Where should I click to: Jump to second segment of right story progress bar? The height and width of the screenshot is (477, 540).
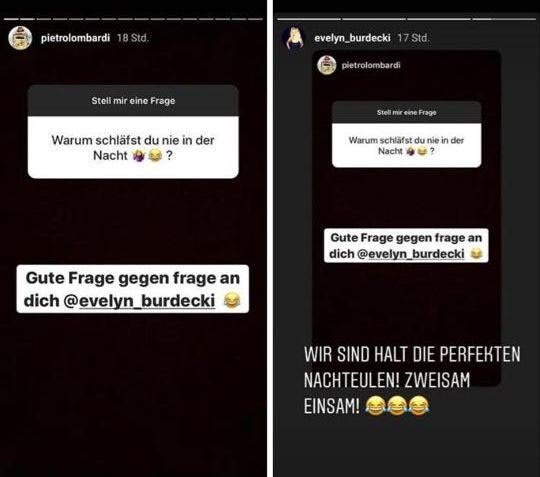pyautogui.click(x=374, y=19)
